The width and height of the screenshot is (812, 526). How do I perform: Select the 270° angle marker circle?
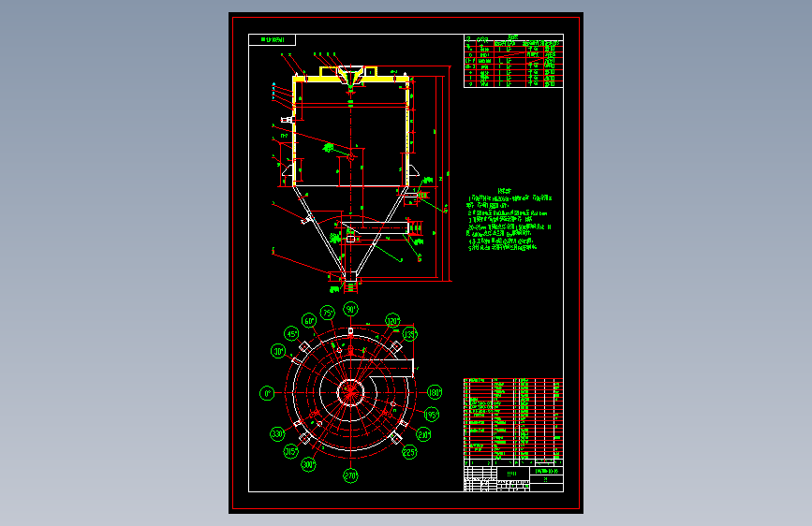coord(350,475)
